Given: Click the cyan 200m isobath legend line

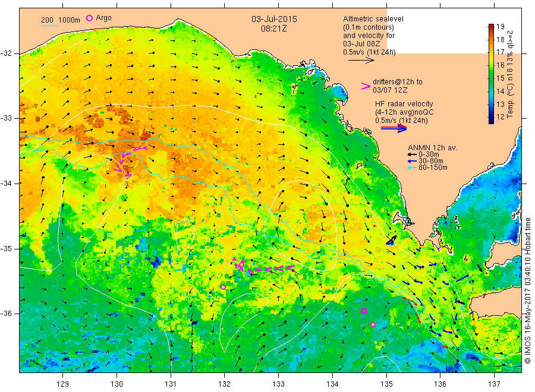Looking at the screenshot, I should point(50,26).
